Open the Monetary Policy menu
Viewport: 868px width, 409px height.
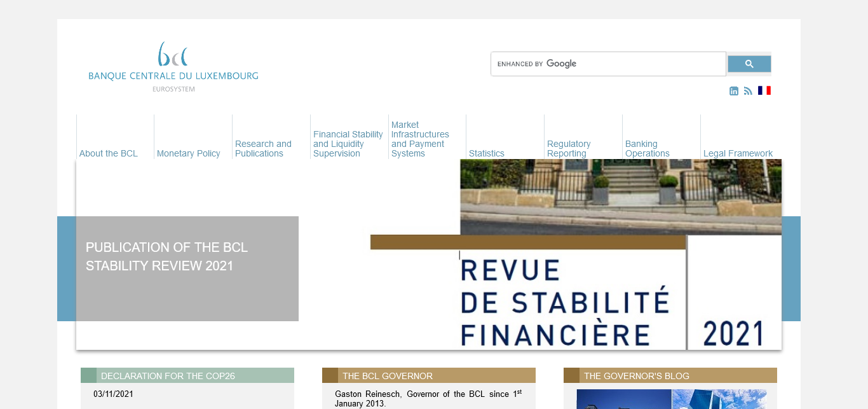189,153
